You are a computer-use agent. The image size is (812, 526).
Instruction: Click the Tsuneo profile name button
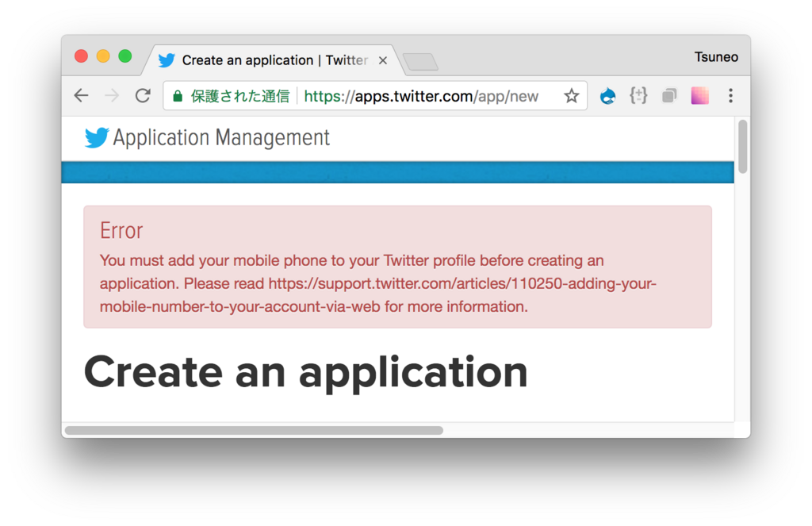[716, 57]
